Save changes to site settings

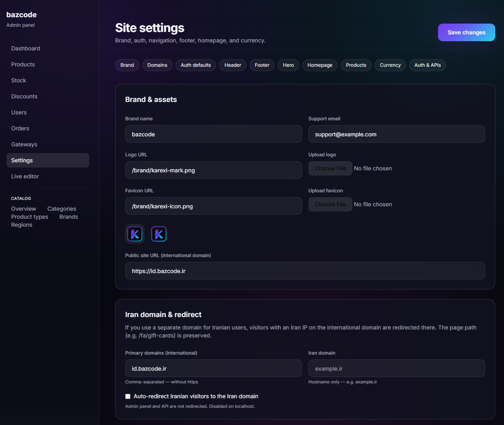(466, 32)
